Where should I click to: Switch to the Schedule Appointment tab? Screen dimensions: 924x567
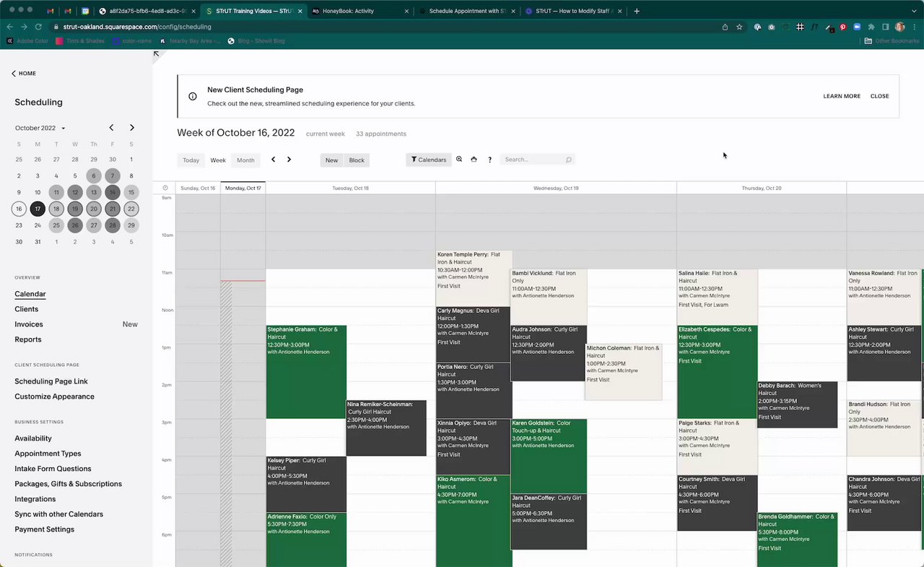click(467, 11)
